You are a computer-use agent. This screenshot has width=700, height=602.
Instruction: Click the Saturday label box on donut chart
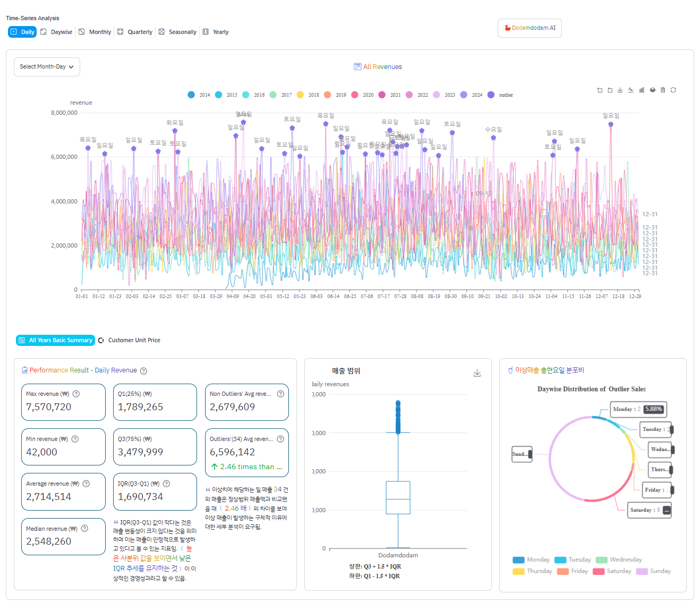tap(649, 510)
